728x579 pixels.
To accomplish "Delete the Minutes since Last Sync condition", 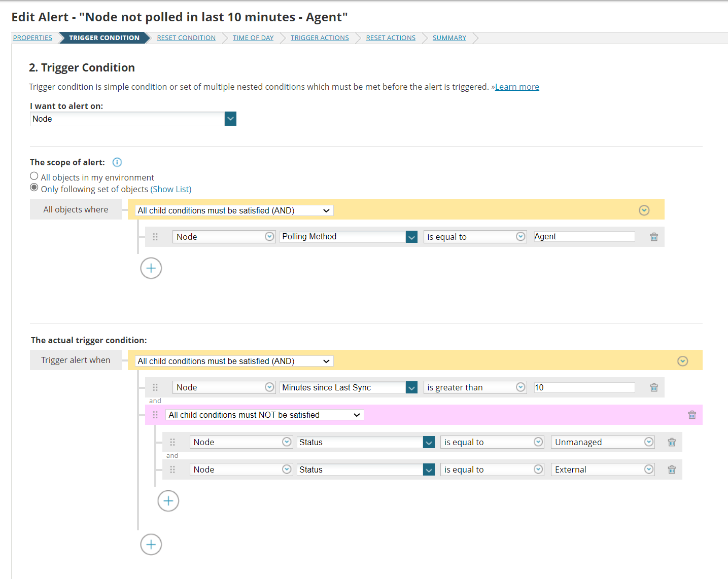I will (654, 387).
